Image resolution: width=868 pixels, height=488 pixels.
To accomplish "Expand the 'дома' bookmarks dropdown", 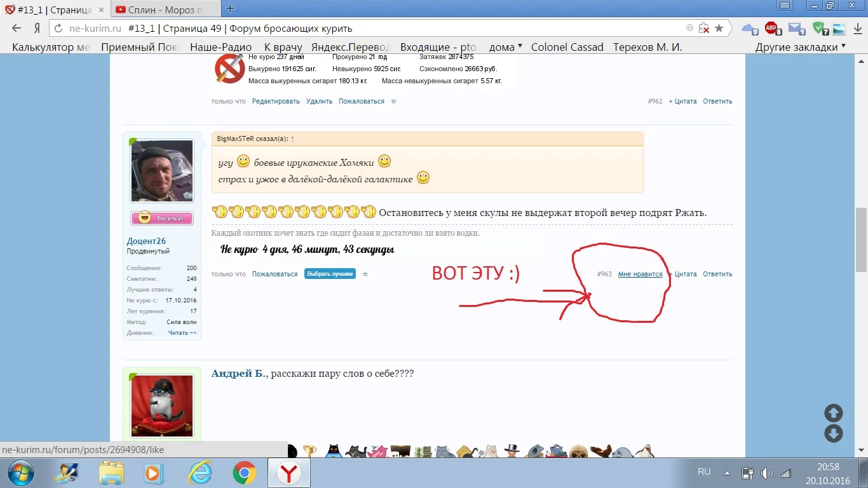I will coord(504,46).
